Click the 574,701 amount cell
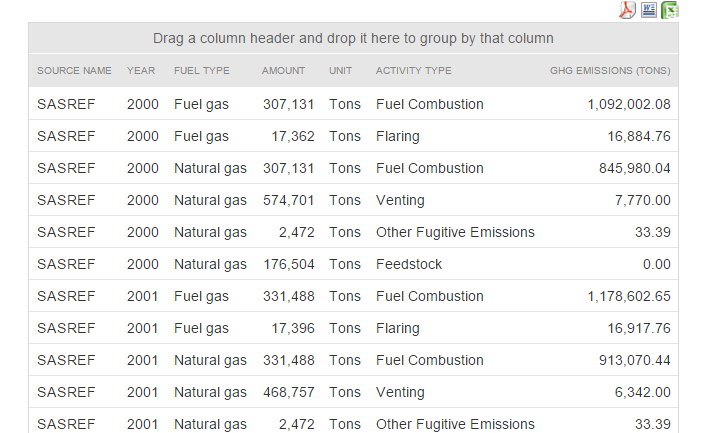704x433 pixels. [x=289, y=200]
